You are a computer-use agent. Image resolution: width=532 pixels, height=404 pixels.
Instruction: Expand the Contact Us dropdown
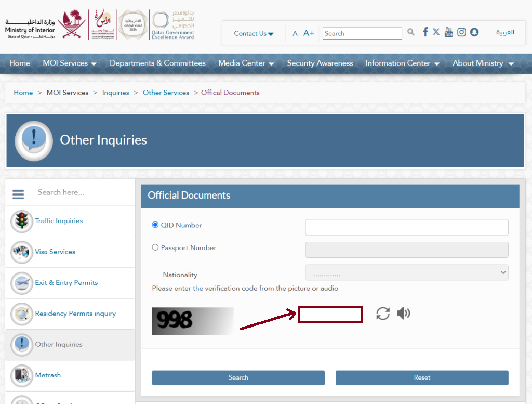tap(254, 33)
